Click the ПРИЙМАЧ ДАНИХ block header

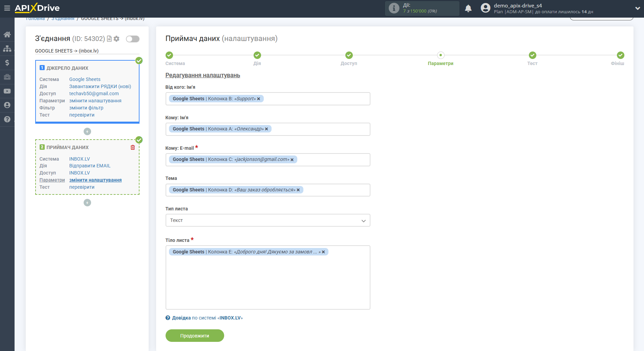[68, 147]
